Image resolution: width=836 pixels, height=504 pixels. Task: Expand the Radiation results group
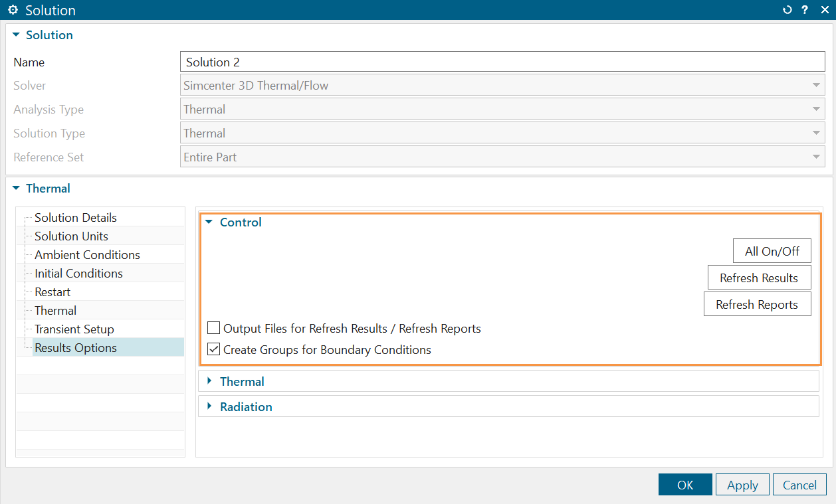209,406
